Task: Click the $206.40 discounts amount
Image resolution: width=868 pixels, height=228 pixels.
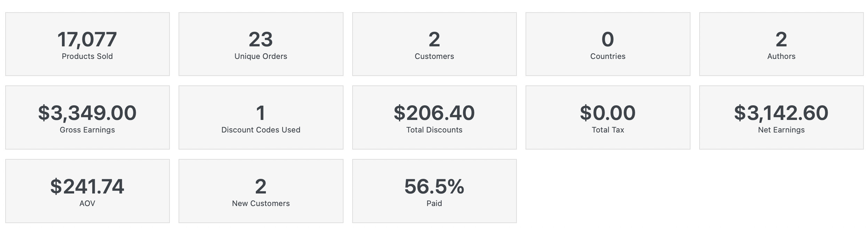Action: click(x=434, y=113)
